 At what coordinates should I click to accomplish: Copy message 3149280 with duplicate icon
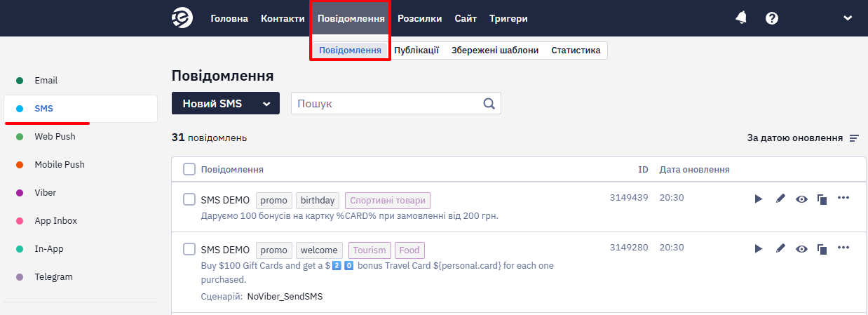[x=822, y=248]
